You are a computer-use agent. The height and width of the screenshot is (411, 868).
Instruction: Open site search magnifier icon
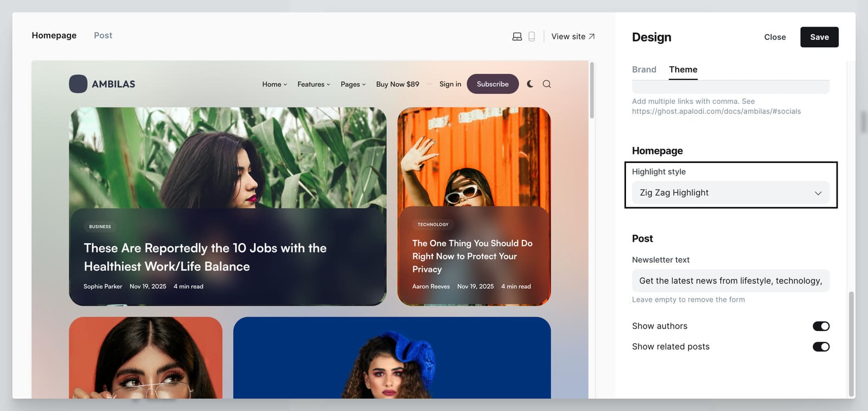pos(547,84)
